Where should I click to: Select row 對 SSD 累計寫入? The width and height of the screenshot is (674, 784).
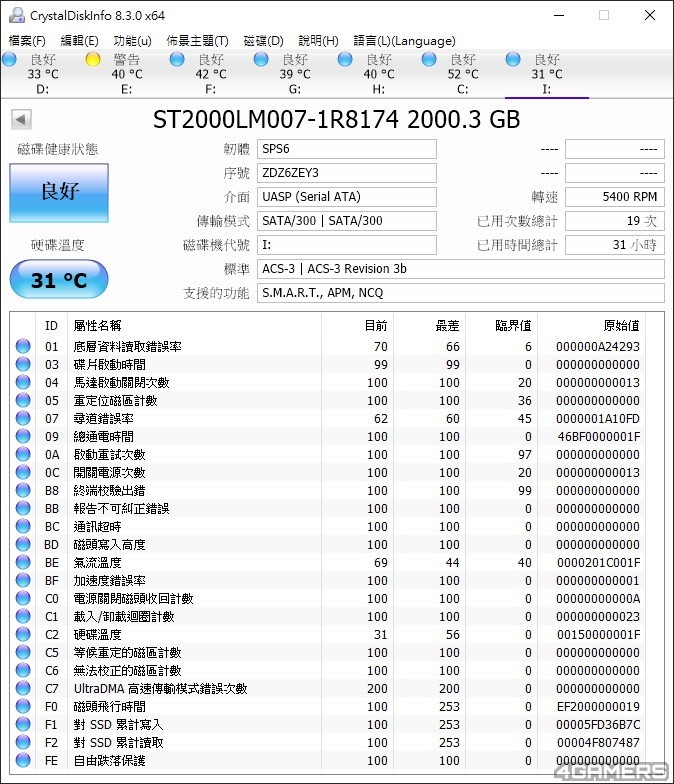pyautogui.click(x=330, y=724)
